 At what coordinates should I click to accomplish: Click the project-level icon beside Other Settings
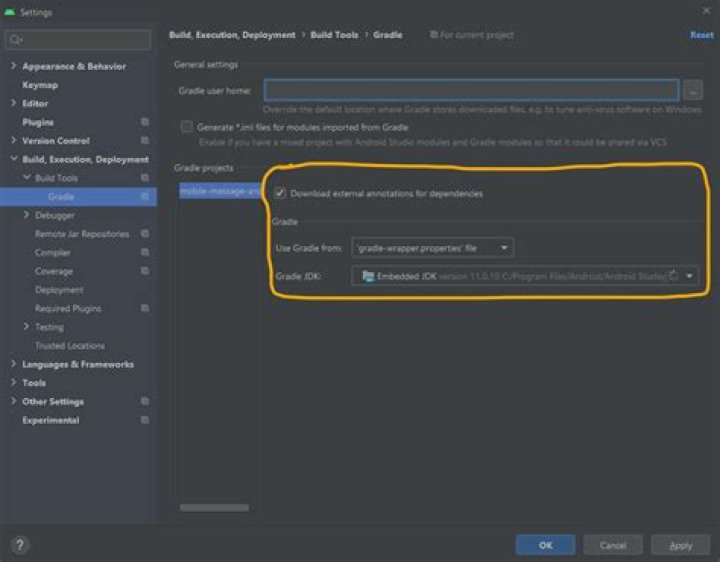point(145,401)
